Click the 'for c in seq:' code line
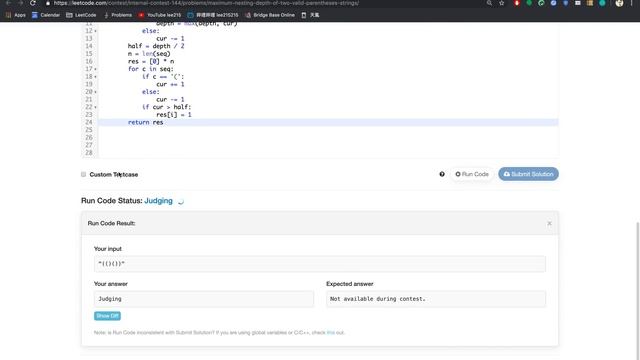Screen dimensions: 640x360 click(x=151, y=69)
